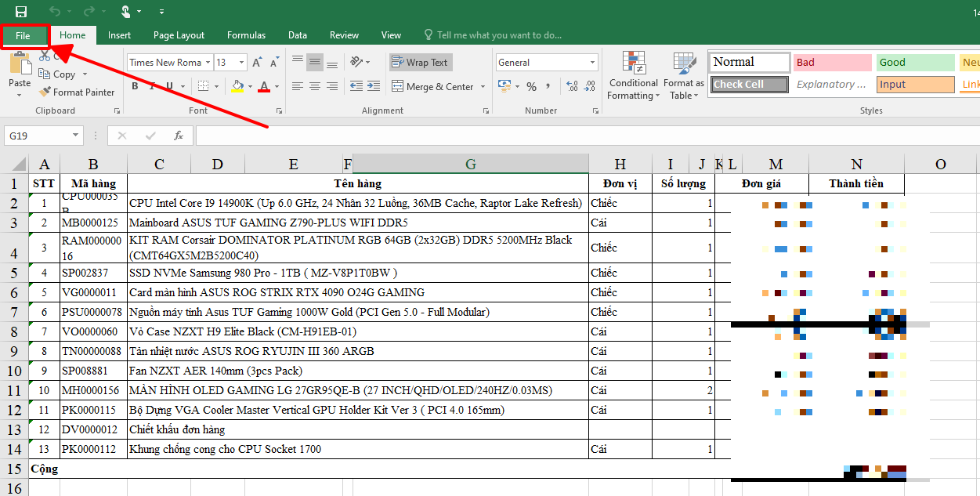
Task: Toggle Bold formatting
Action: [x=135, y=86]
